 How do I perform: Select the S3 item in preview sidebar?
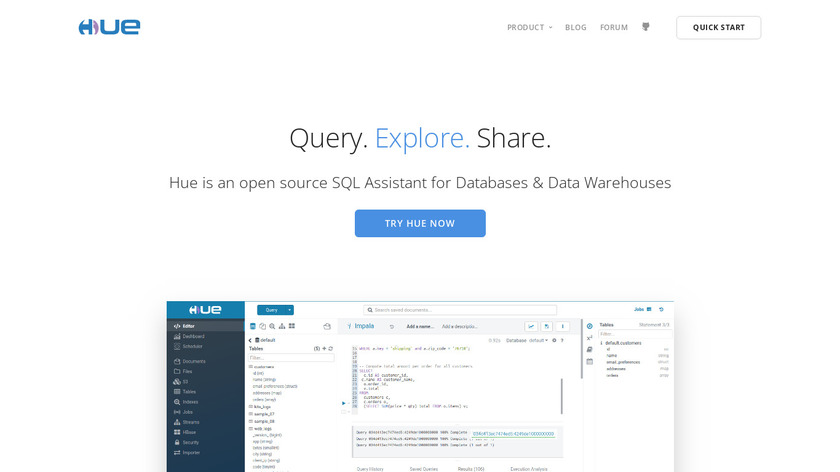pyautogui.click(x=181, y=381)
